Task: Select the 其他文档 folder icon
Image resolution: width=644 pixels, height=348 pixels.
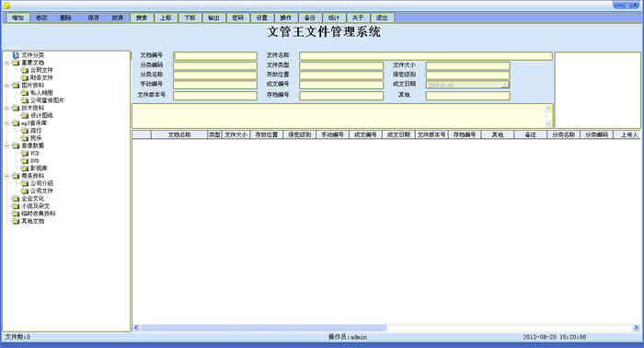Action: [x=16, y=221]
